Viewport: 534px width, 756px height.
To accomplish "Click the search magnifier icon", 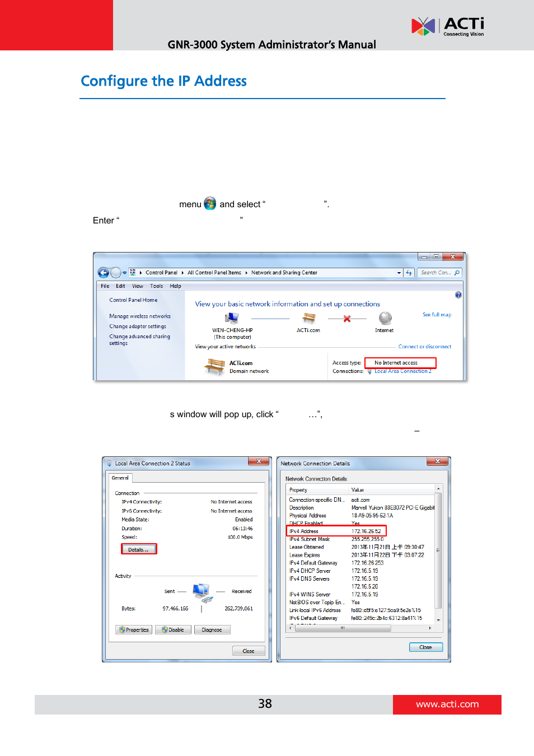I will (457, 273).
